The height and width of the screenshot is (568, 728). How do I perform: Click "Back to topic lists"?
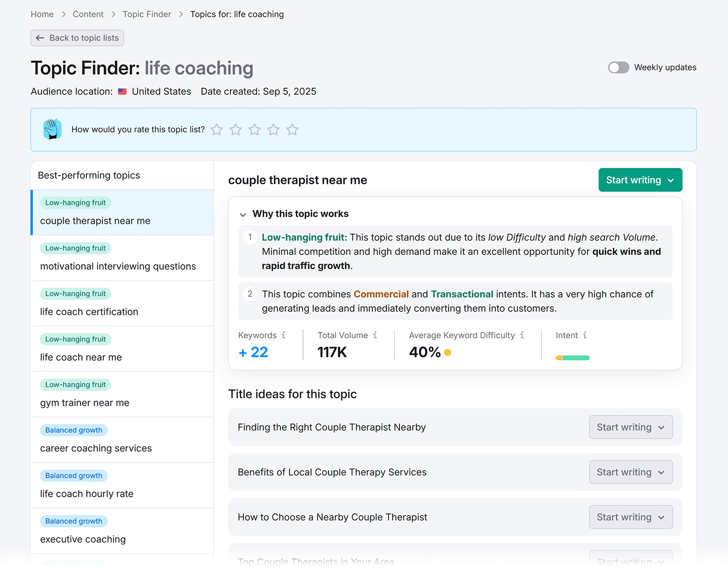(77, 38)
